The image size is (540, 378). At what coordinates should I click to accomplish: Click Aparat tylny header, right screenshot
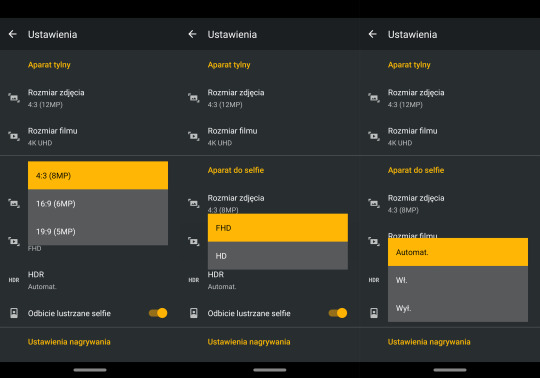pos(409,65)
